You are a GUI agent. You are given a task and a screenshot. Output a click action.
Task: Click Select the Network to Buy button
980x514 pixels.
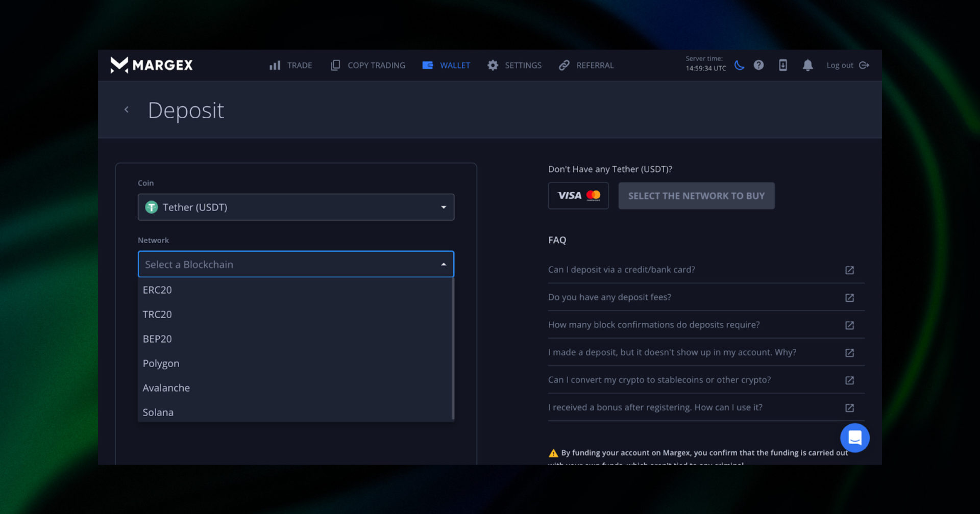pos(696,196)
